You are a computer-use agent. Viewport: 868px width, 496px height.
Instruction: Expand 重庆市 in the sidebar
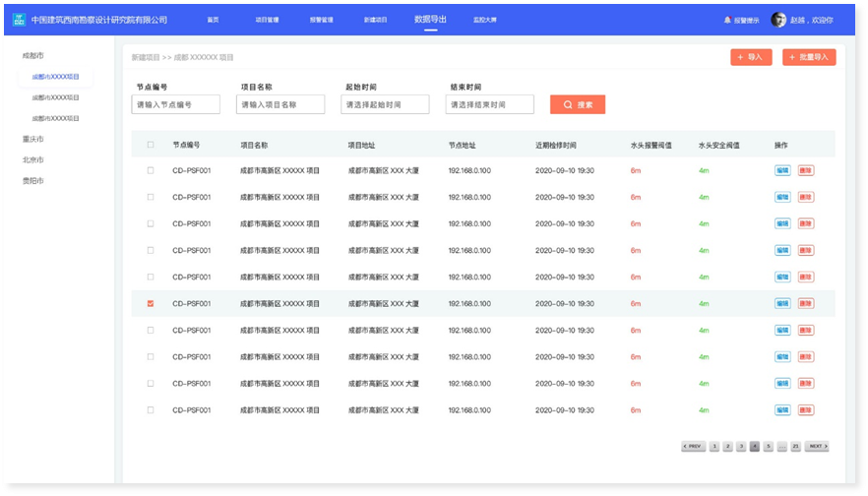tap(33, 139)
